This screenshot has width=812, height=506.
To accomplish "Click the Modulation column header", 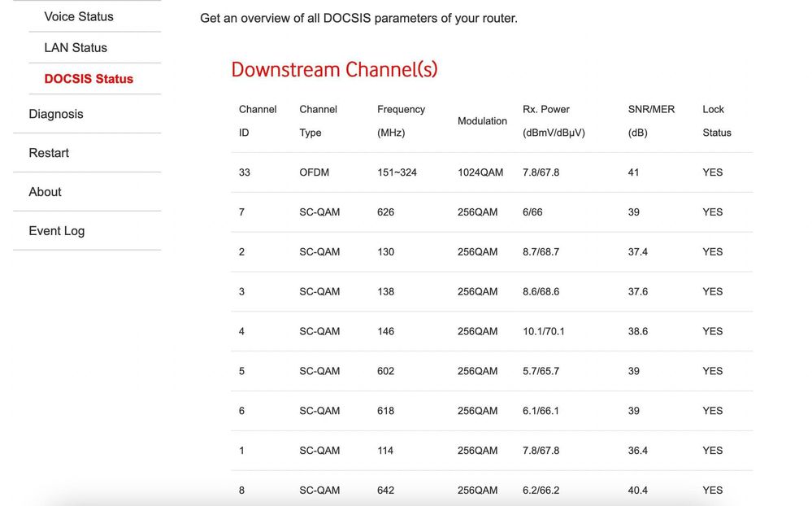I will [482, 120].
